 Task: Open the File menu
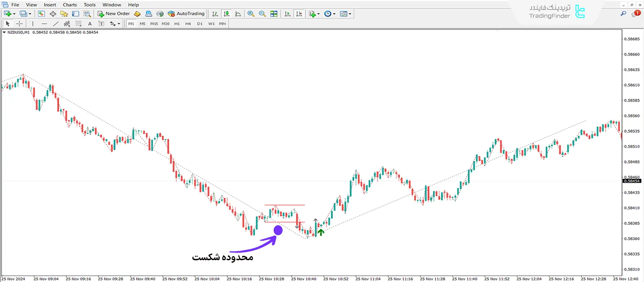click(15, 5)
